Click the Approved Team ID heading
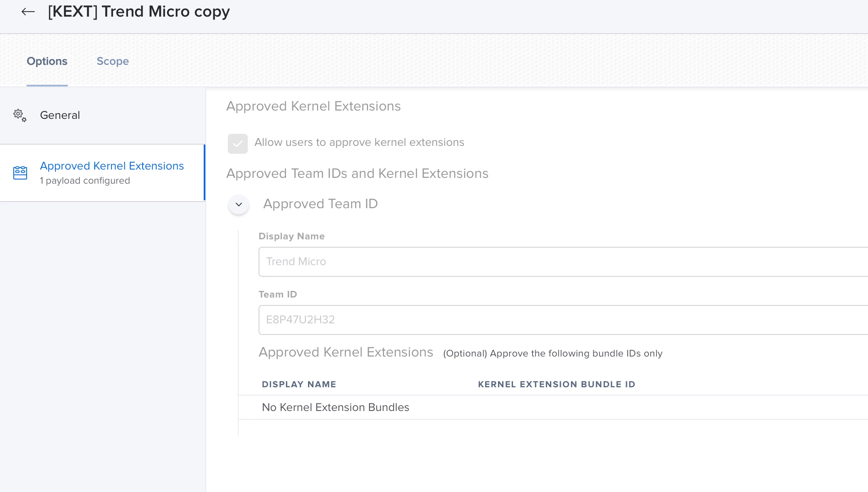 [321, 204]
